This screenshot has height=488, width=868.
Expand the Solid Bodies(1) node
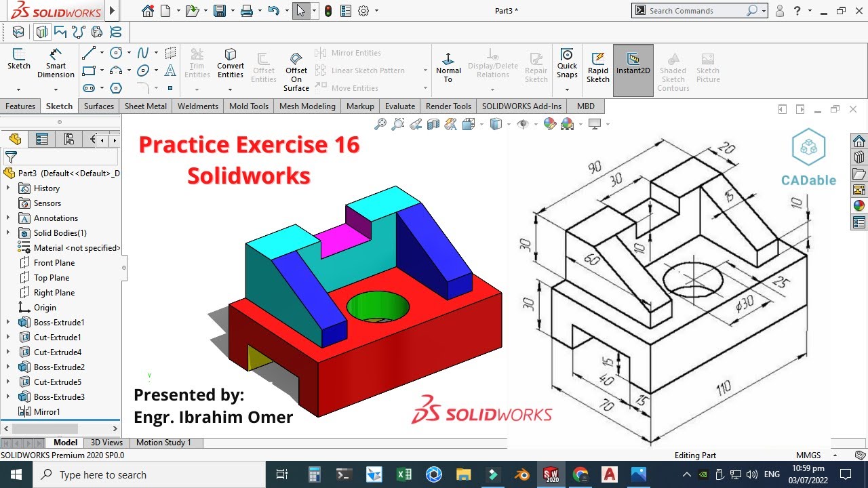(x=8, y=233)
